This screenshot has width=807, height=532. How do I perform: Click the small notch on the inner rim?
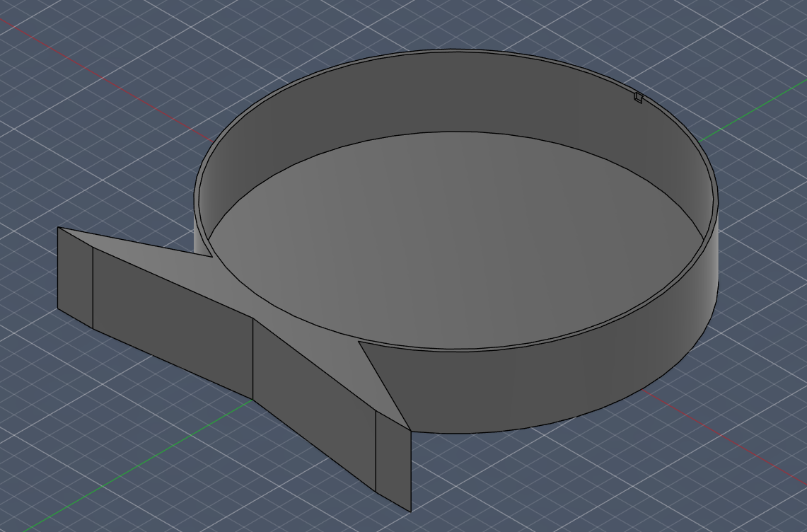[x=639, y=98]
